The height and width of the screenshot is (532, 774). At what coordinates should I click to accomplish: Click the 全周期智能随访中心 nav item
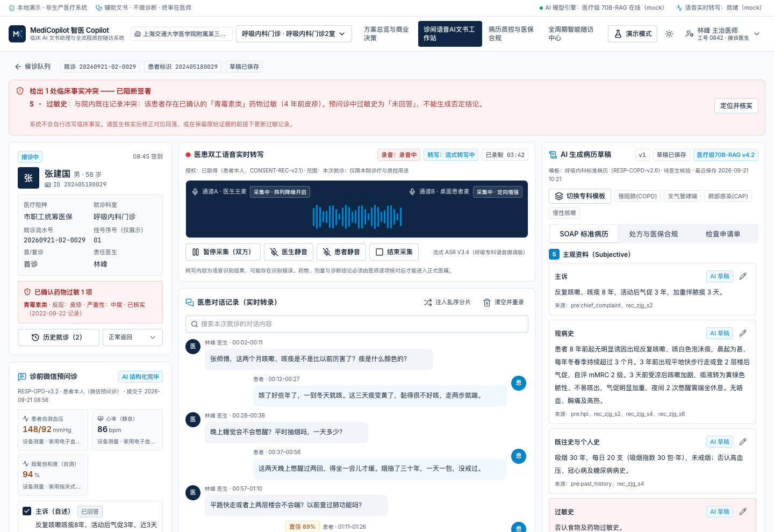pos(571,34)
